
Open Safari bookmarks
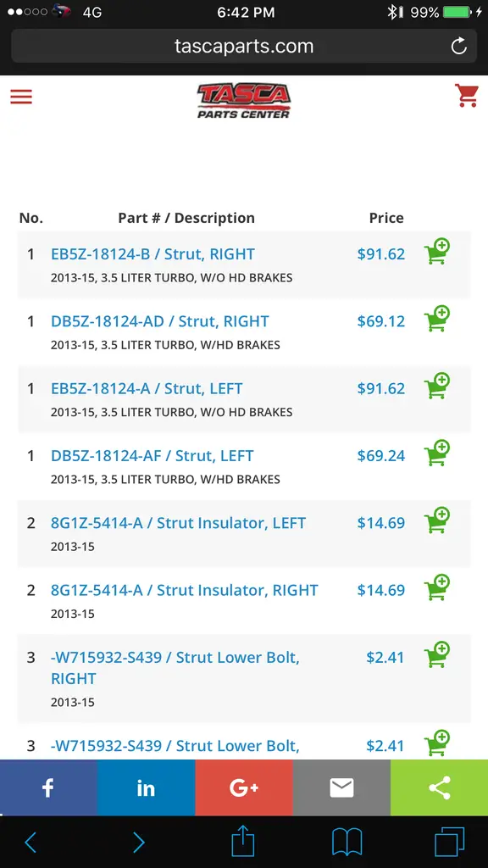[x=347, y=843]
